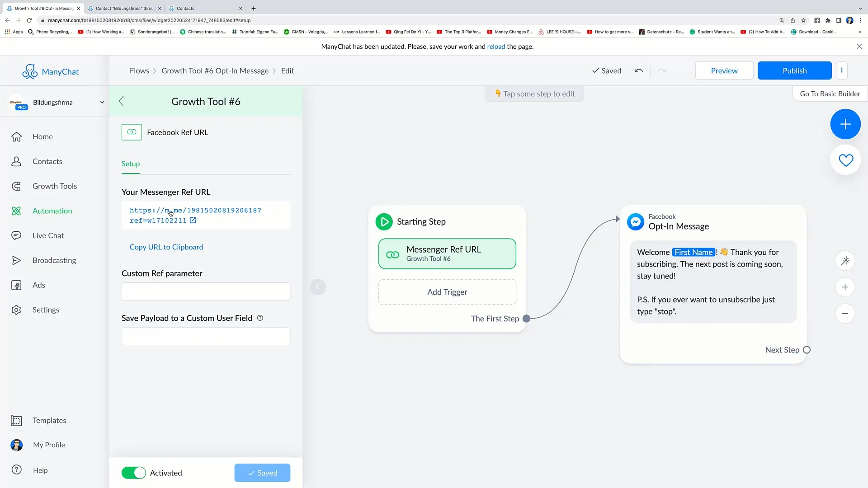Switch to the Setup tab
868x488 pixels.
tap(131, 164)
